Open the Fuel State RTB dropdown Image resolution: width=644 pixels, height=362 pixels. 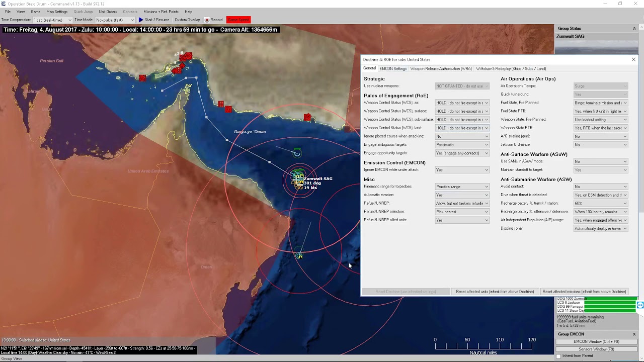[601, 111]
